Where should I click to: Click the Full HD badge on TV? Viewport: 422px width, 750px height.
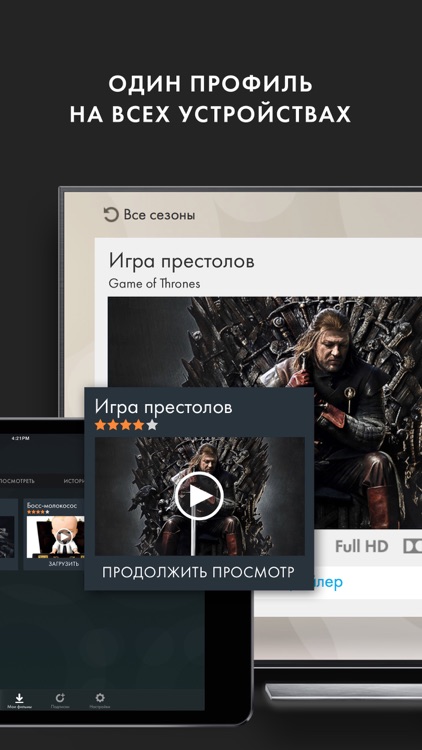361,546
